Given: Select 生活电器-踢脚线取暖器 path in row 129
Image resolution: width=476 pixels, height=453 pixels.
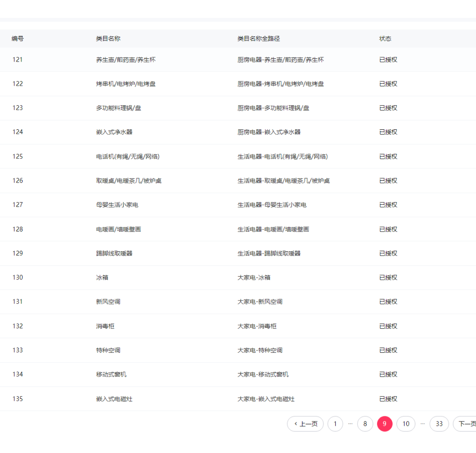Looking at the screenshot, I should [269, 254].
